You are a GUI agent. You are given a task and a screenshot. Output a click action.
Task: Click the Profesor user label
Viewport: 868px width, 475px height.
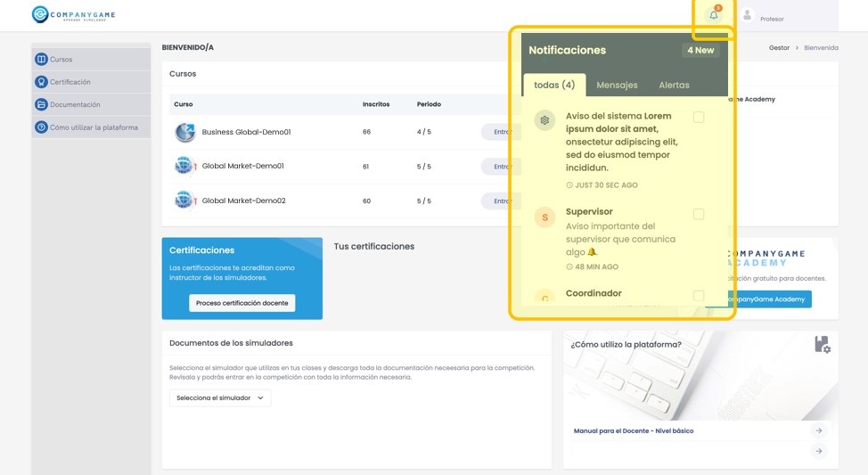coord(772,19)
